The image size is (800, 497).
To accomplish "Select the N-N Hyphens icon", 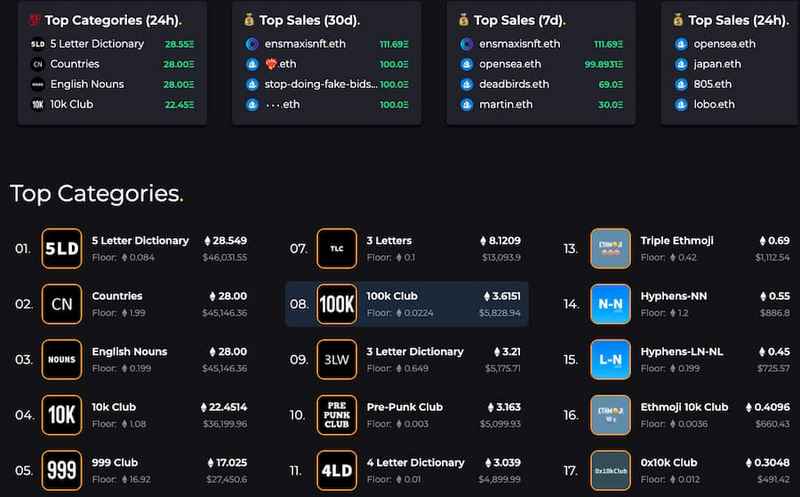I will pos(610,304).
